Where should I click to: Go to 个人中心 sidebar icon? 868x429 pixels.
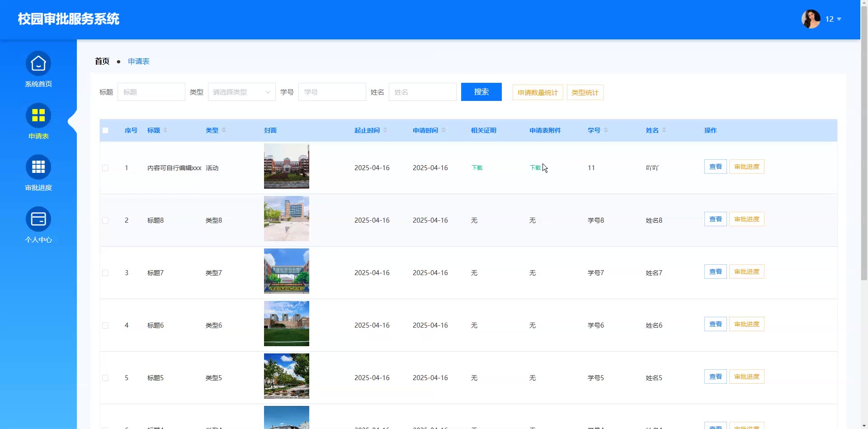38,219
